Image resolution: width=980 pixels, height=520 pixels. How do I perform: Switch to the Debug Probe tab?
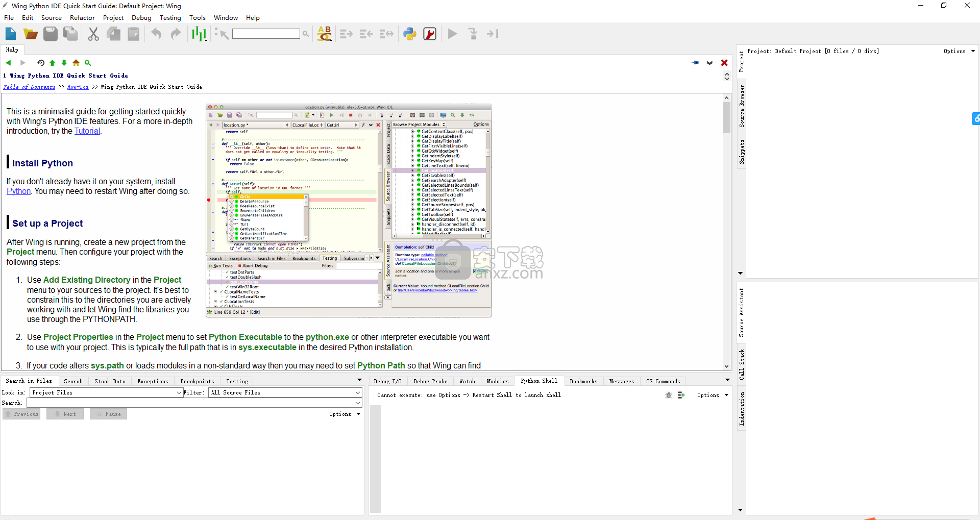pyautogui.click(x=430, y=381)
